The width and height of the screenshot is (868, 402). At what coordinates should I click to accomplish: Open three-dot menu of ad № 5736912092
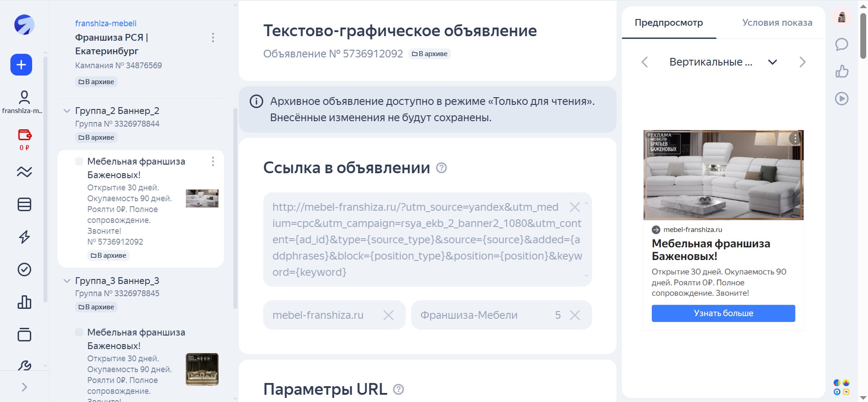213,161
